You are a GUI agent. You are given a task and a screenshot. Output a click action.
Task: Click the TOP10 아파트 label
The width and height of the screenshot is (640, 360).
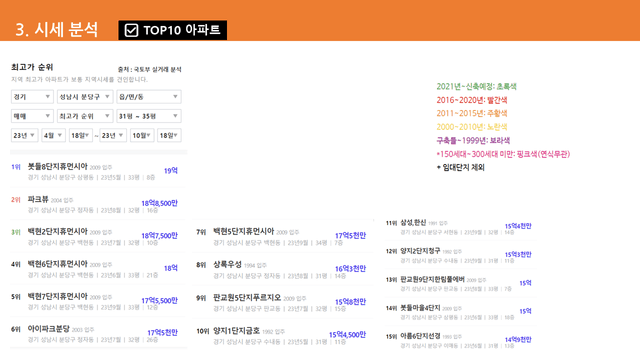[182, 30]
